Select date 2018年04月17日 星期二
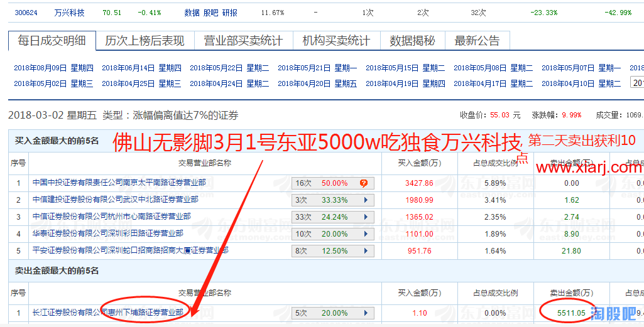This screenshot has width=644, height=327. pos(493,84)
